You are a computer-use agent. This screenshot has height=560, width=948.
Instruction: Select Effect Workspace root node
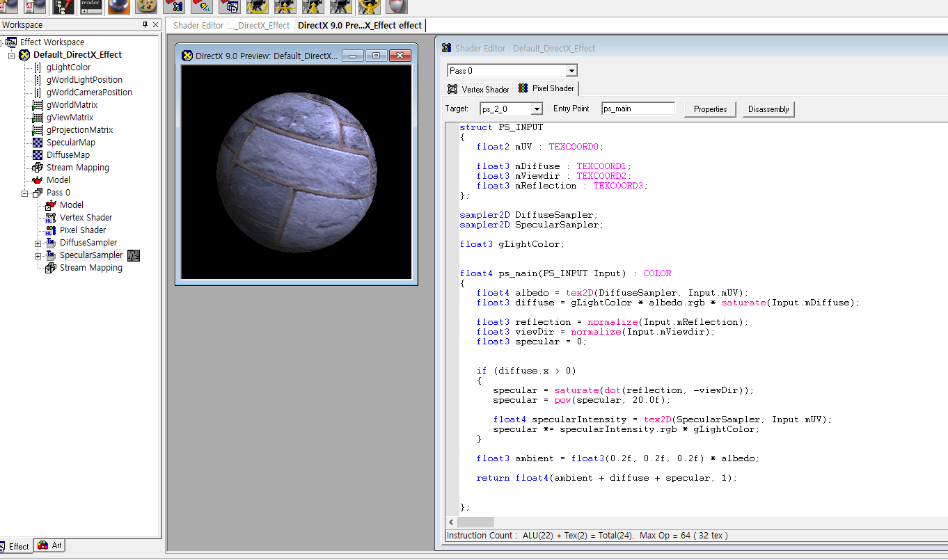(x=52, y=42)
